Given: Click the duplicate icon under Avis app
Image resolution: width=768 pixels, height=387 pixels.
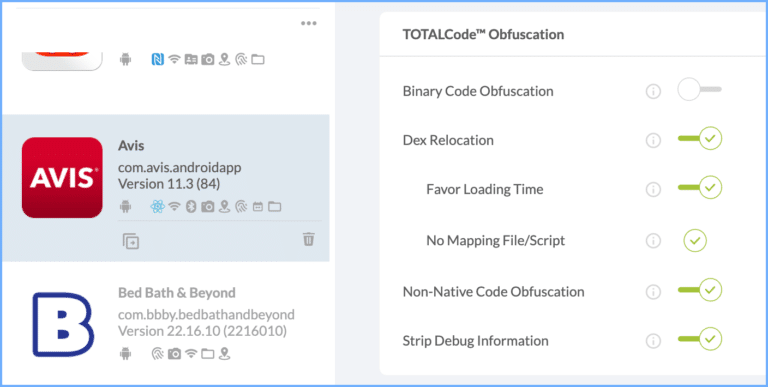Looking at the screenshot, I should tap(131, 242).
